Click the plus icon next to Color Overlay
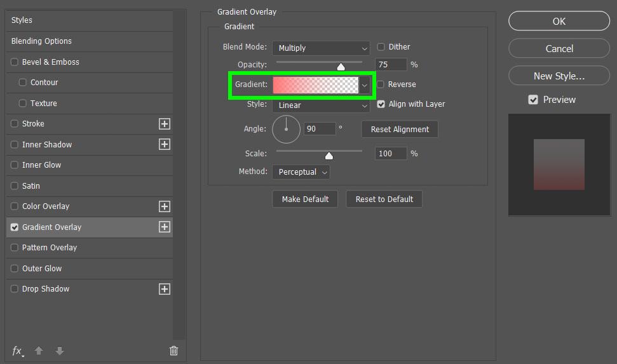 [165, 206]
